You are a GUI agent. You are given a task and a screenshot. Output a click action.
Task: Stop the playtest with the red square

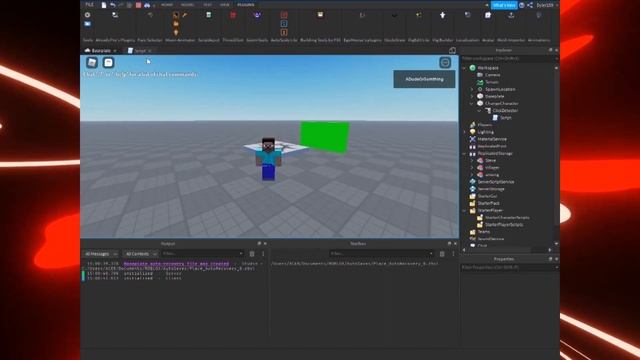coord(138,5)
